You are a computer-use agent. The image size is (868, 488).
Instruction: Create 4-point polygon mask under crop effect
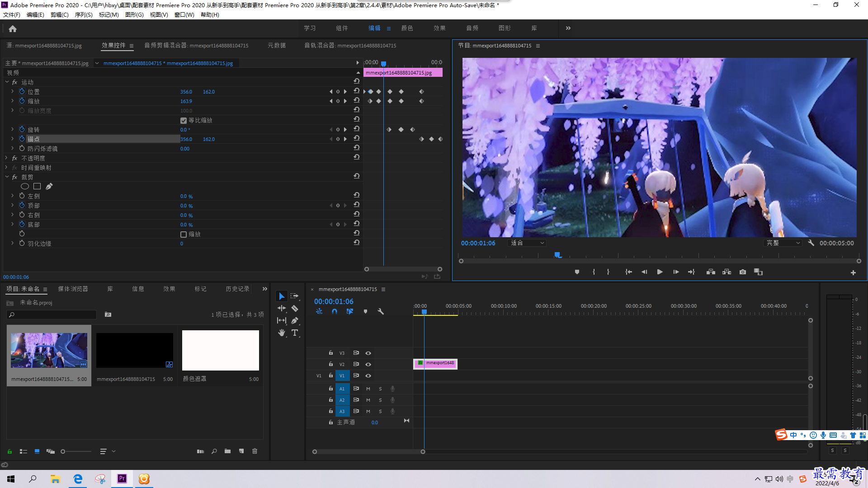pyautogui.click(x=37, y=187)
